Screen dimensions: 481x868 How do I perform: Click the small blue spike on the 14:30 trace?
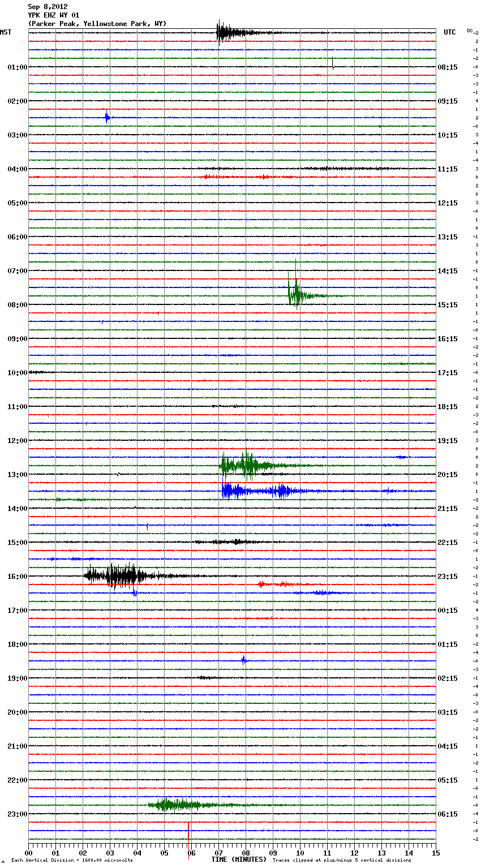click(147, 526)
